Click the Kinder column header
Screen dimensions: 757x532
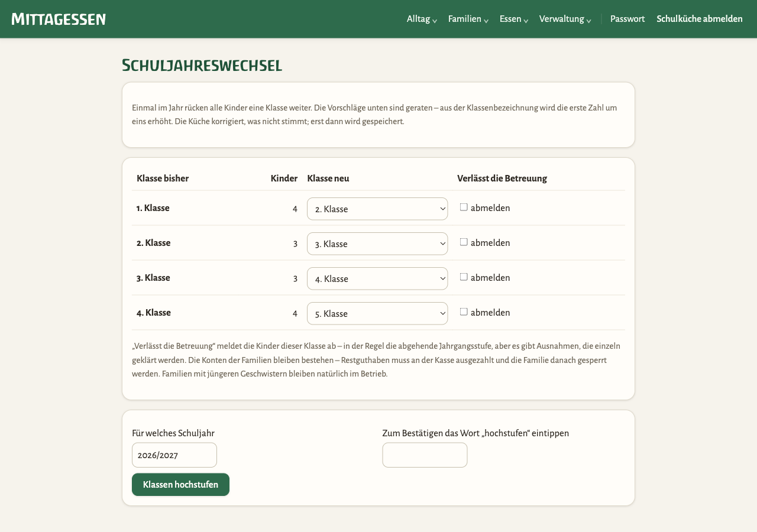tap(284, 179)
